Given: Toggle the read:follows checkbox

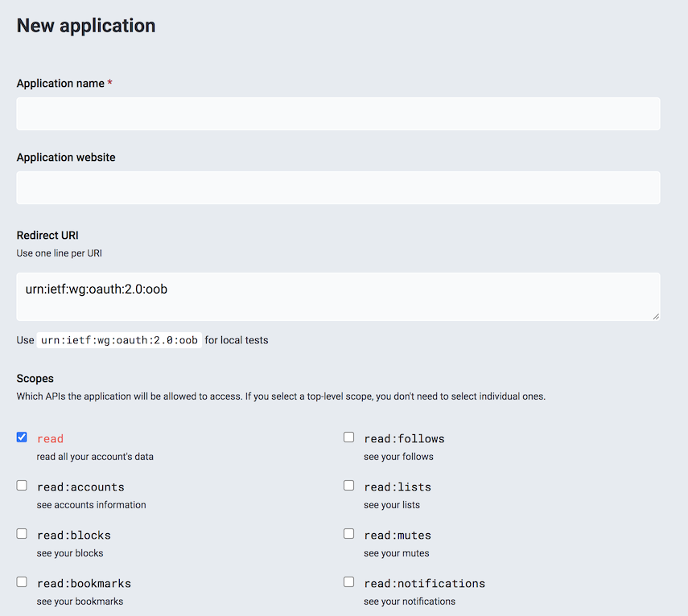Looking at the screenshot, I should [x=348, y=437].
